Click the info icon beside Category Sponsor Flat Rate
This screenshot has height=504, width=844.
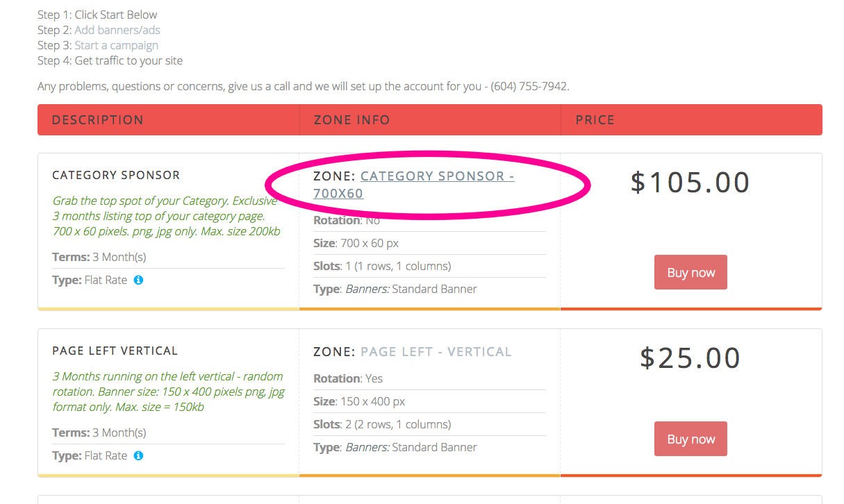(x=138, y=280)
